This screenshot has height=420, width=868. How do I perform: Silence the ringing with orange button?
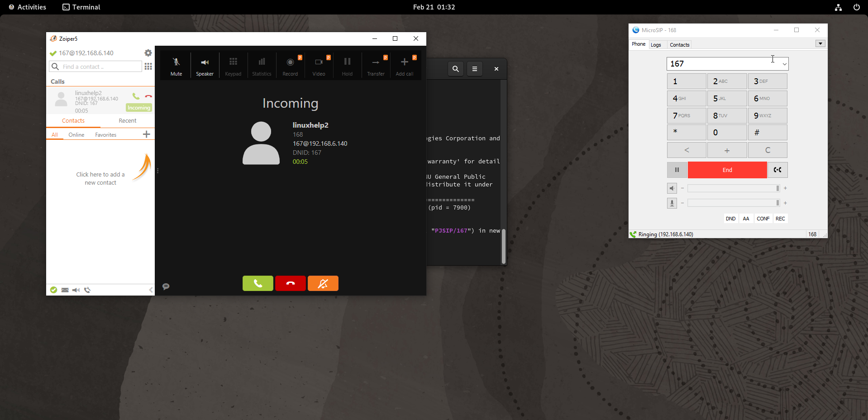click(323, 283)
